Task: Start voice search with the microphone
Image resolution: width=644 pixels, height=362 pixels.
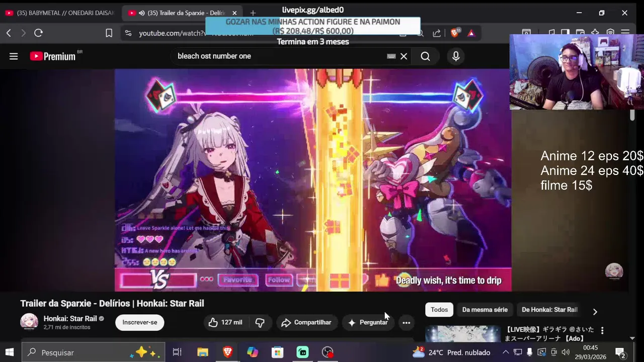Action: click(456, 56)
